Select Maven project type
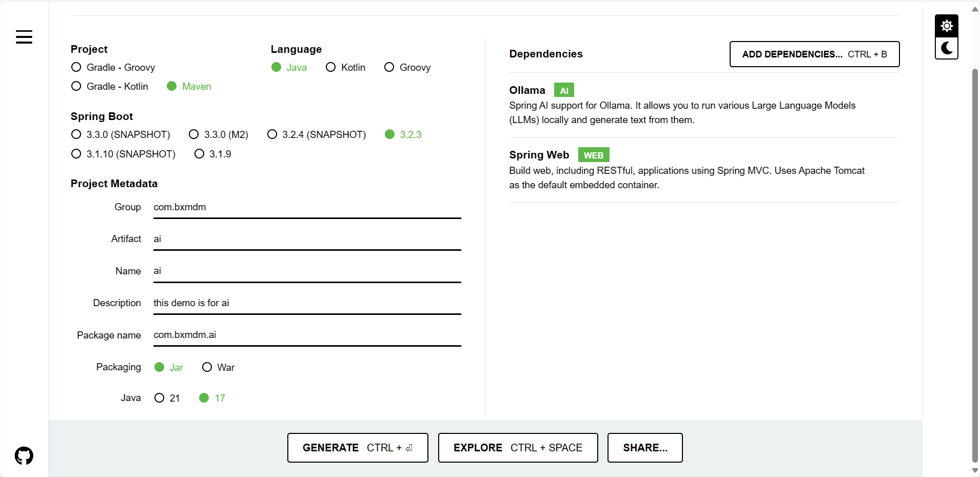 pos(189,86)
